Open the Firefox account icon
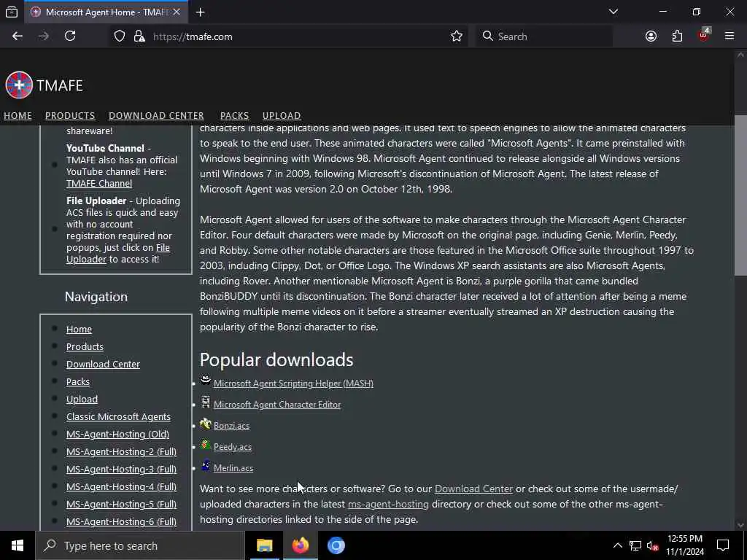This screenshot has width=747, height=560. click(x=651, y=36)
